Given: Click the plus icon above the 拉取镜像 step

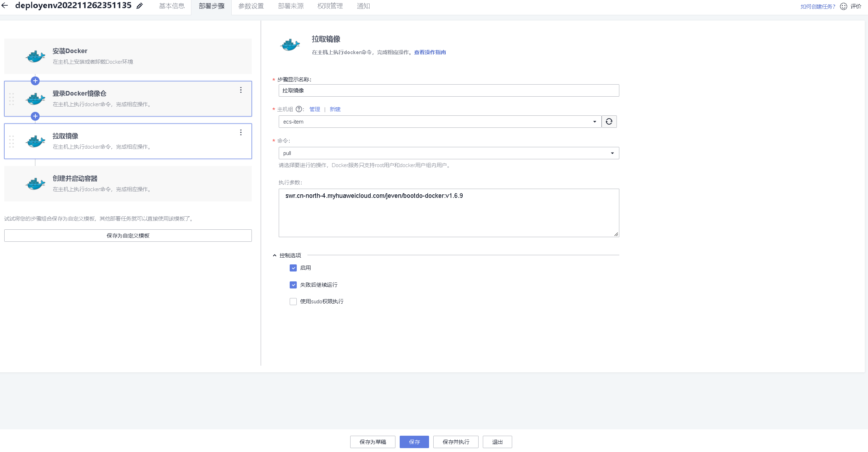Looking at the screenshot, I should (x=35, y=116).
